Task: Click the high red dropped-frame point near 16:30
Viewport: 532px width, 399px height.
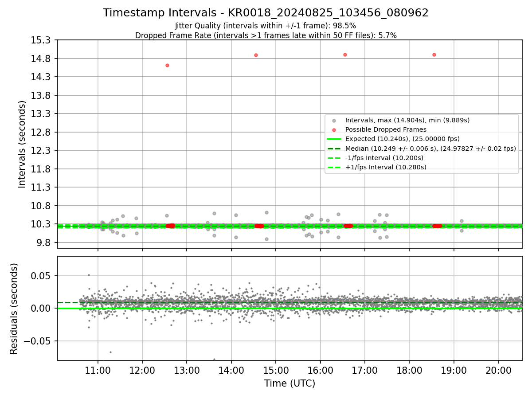Action: pos(345,55)
